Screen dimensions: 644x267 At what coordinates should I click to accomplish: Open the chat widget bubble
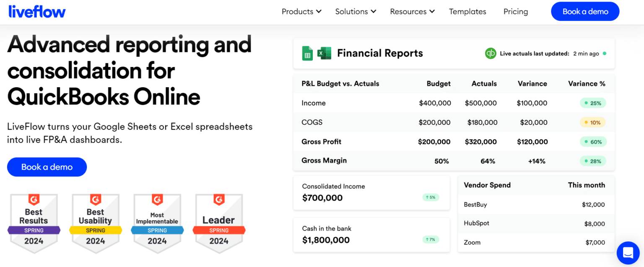628,253
